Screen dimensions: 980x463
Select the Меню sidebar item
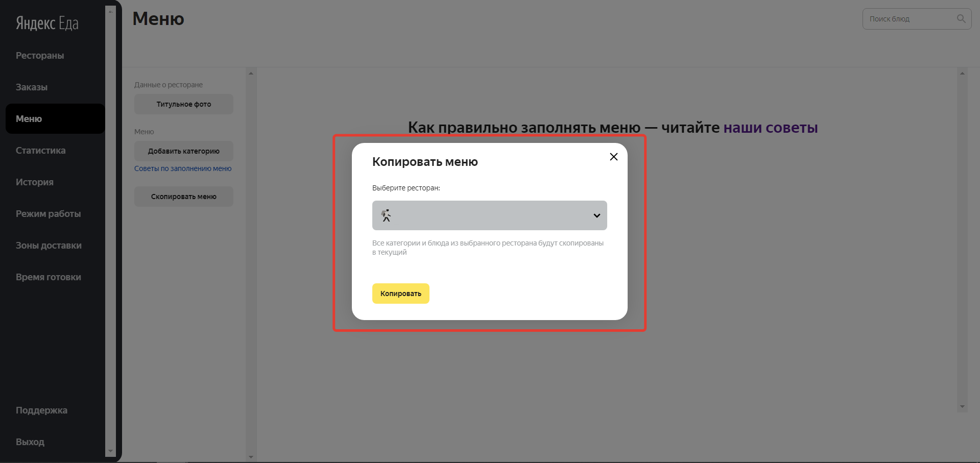coord(29,119)
